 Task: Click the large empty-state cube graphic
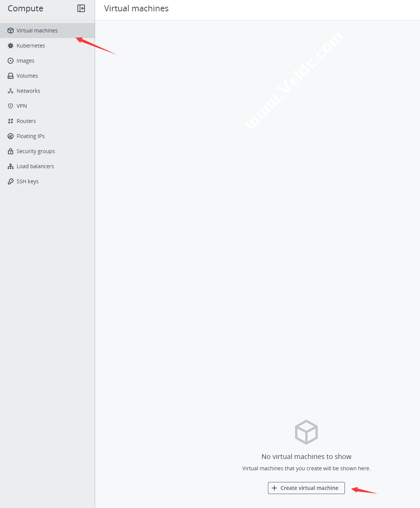306,432
